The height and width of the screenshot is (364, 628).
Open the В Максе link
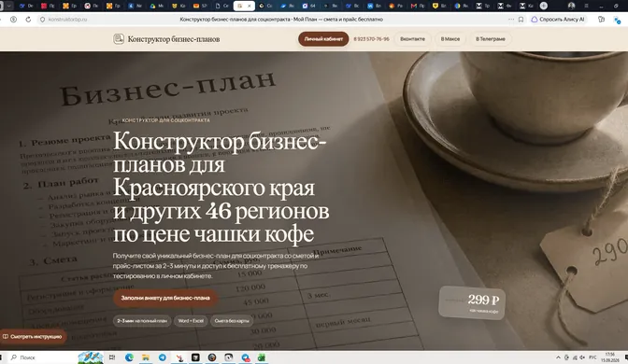point(450,39)
